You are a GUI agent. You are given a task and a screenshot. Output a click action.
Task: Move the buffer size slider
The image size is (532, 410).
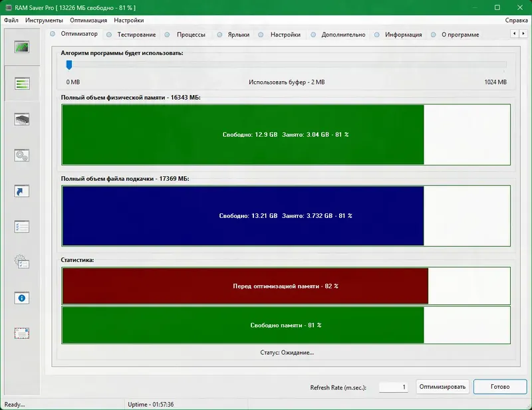[x=68, y=64]
